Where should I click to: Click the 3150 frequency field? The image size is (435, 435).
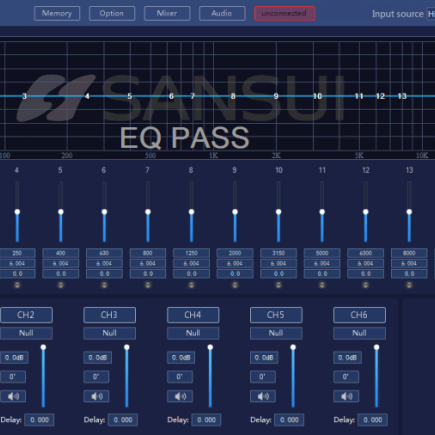pyautogui.click(x=278, y=253)
